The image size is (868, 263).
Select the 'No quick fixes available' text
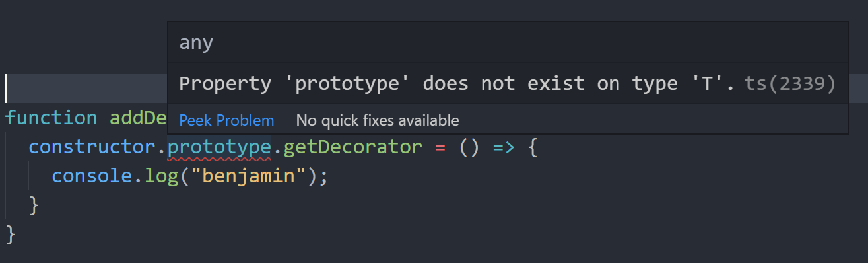click(378, 120)
